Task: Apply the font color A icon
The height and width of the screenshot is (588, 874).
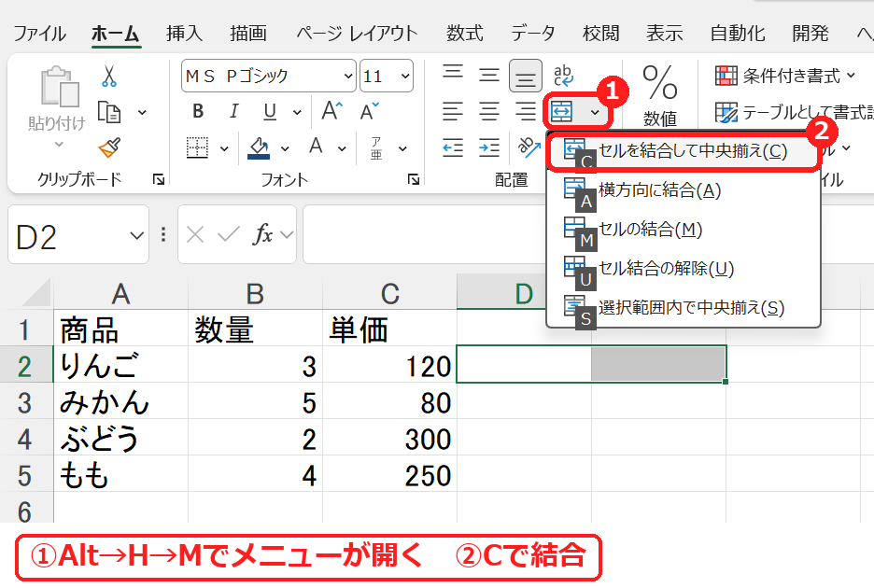Action: [x=316, y=147]
